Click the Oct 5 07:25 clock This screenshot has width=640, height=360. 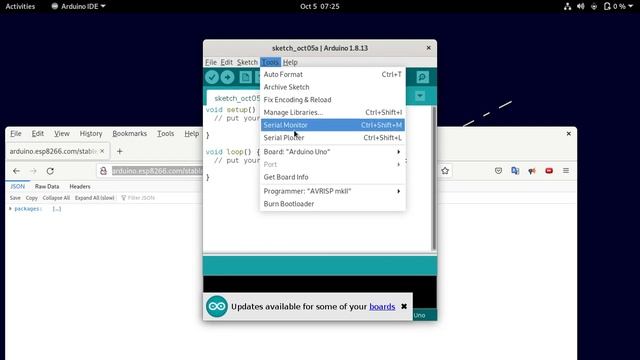tap(320, 6)
